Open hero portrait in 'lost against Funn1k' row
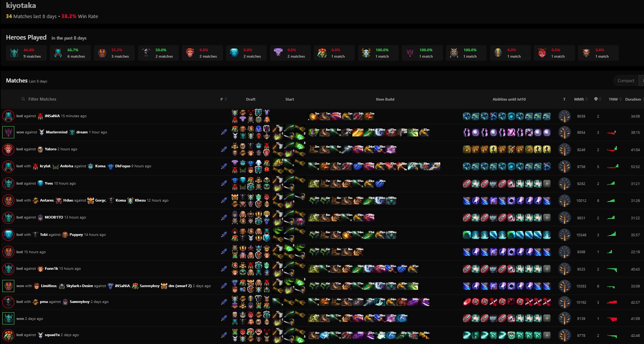This screenshot has width=644, height=344. point(8,269)
